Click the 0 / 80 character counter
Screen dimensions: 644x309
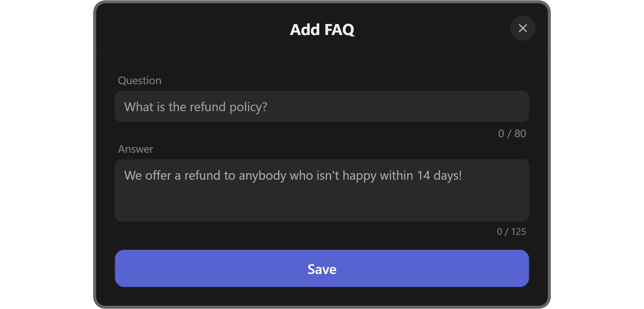(x=512, y=134)
